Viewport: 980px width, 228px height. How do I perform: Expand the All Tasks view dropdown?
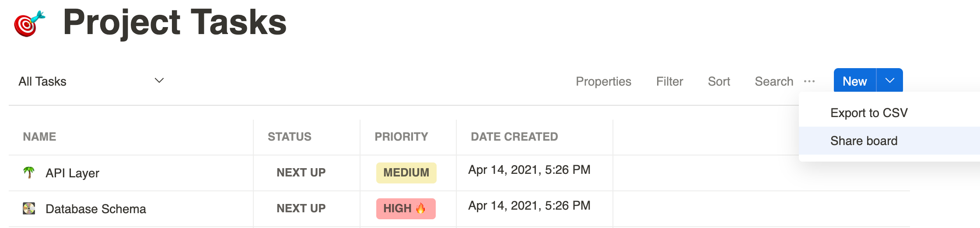[x=159, y=81]
